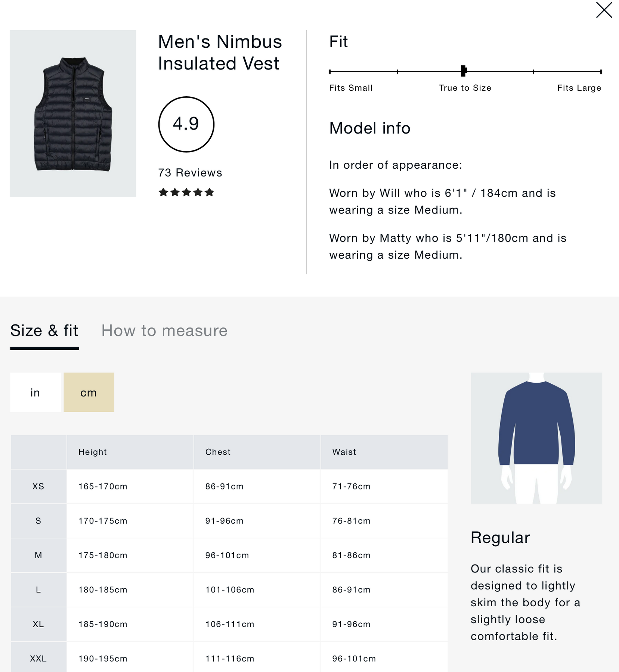The height and width of the screenshot is (672, 619).
Task: Select the M size row label
Action: coord(38,555)
